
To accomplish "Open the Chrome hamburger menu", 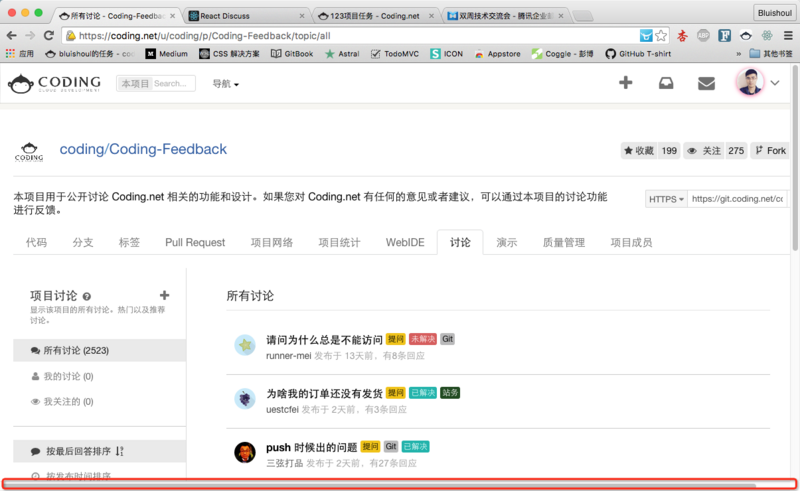I will point(788,36).
